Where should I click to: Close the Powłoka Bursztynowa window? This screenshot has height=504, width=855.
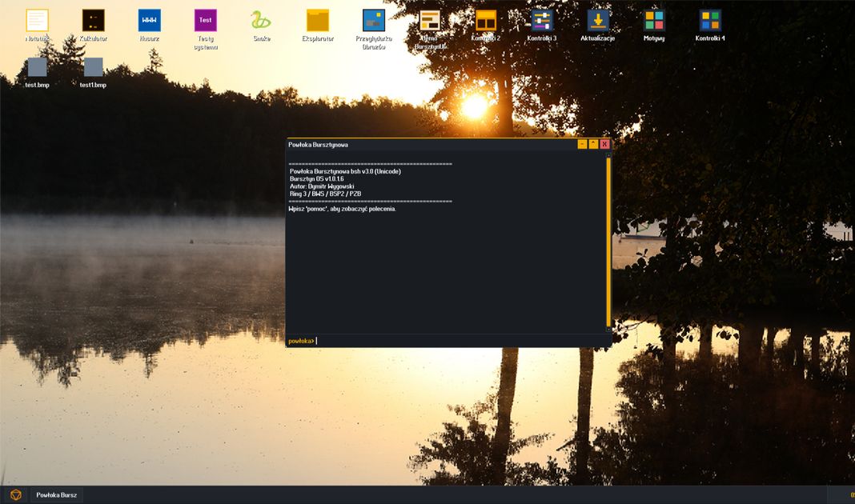(x=604, y=144)
